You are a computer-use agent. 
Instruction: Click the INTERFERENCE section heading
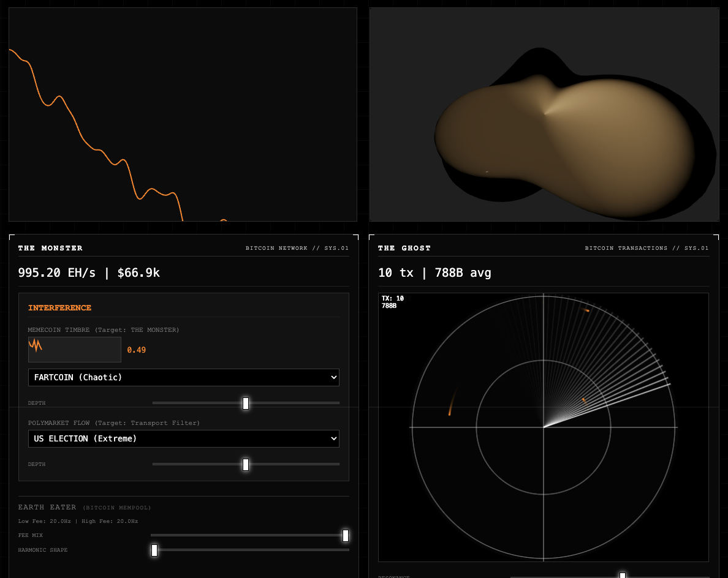click(x=59, y=308)
